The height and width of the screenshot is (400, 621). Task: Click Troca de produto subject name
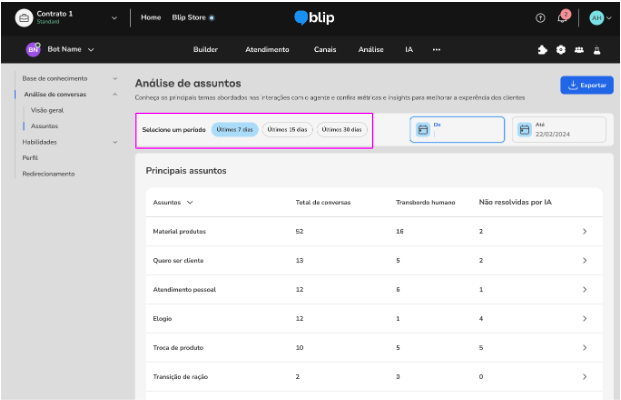coord(178,348)
